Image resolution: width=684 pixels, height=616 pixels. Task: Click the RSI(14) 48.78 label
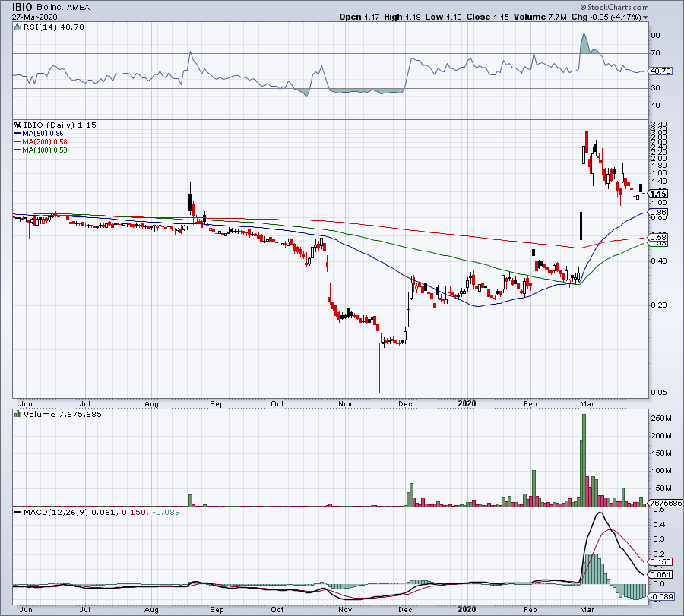[54, 27]
